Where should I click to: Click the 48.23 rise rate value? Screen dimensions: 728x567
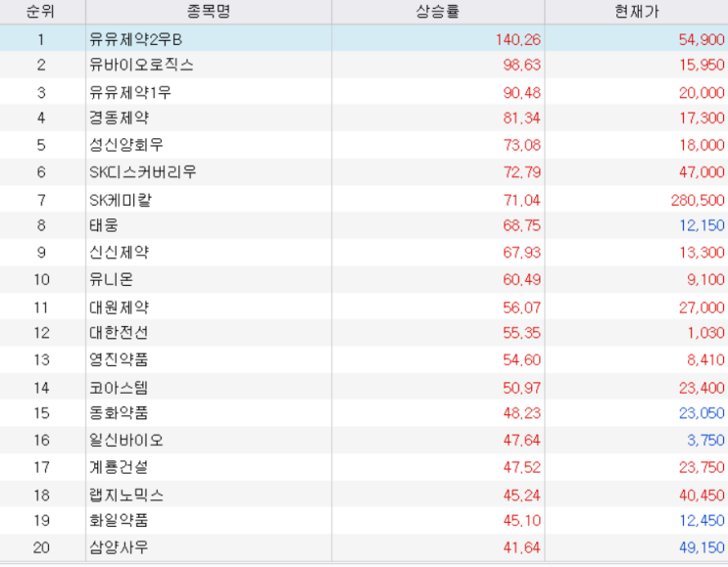pyautogui.click(x=522, y=412)
